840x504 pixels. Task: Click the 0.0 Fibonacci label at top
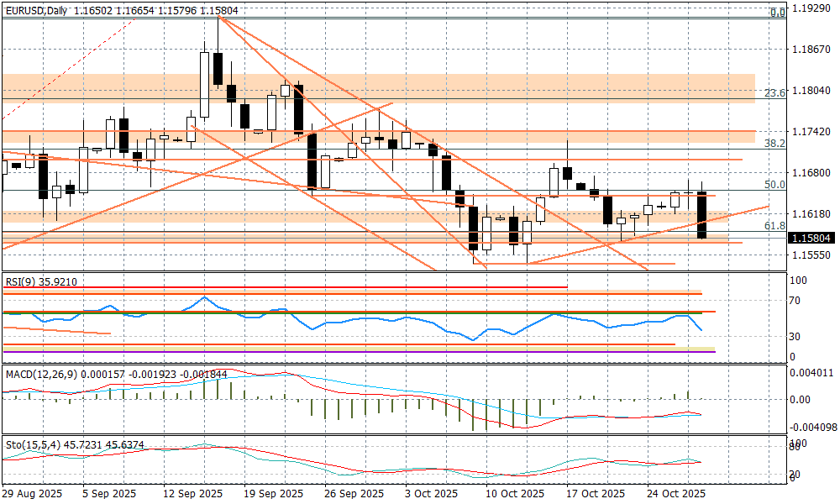(778, 13)
